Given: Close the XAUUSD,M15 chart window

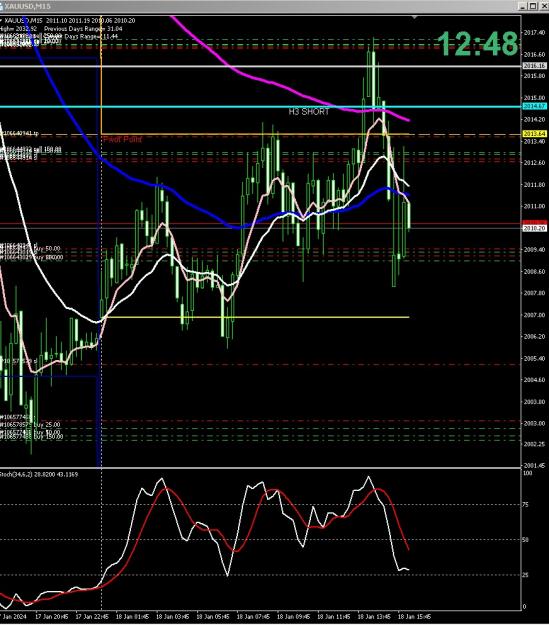Looking at the screenshot, I should tap(544, 6).
